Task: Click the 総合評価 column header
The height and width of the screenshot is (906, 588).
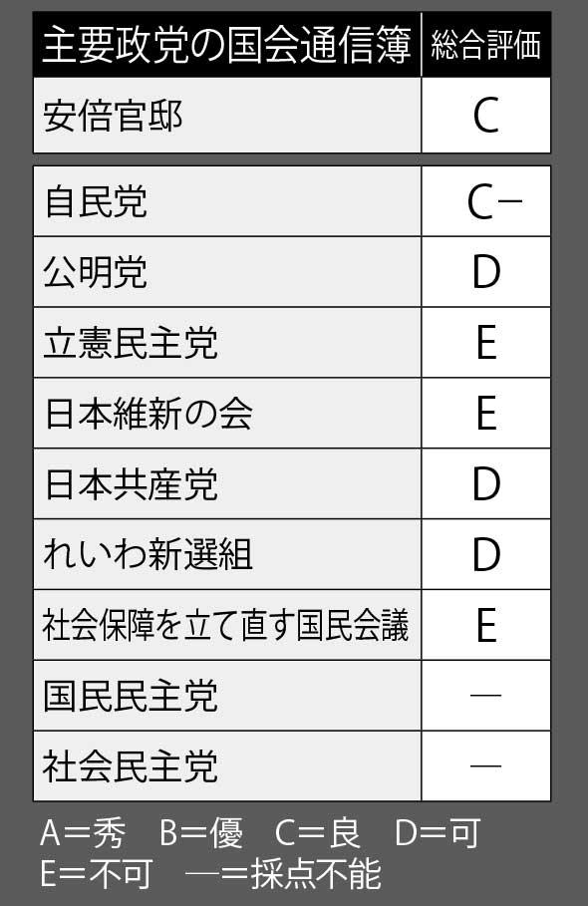Action: coord(485,45)
